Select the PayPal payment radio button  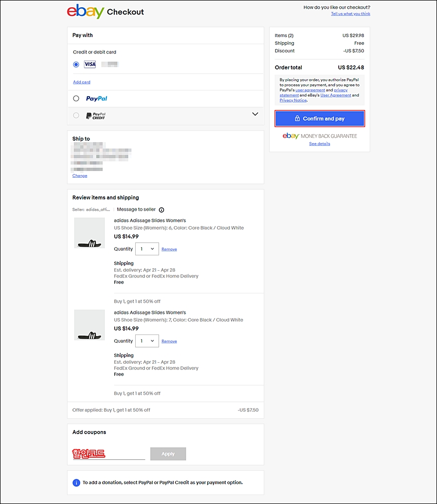coord(76,98)
